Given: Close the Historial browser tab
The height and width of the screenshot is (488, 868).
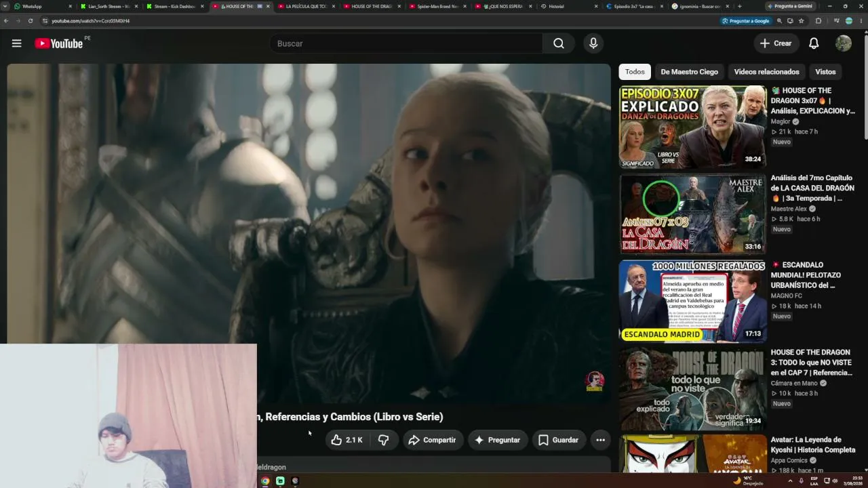Looking at the screenshot, I should [596, 6].
